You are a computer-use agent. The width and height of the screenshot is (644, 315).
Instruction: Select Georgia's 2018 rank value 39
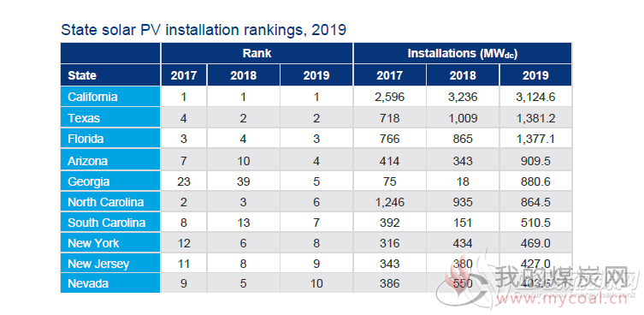pos(244,181)
